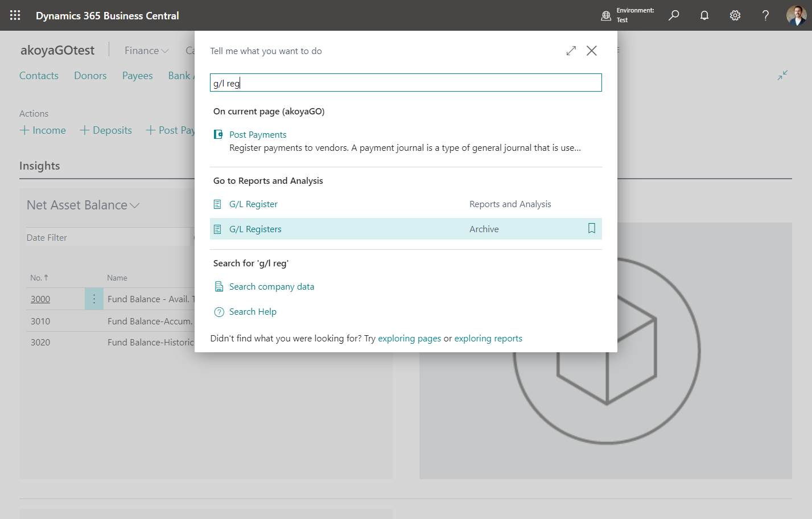Click the Name column header
The image size is (812, 519).
[117, 278]
